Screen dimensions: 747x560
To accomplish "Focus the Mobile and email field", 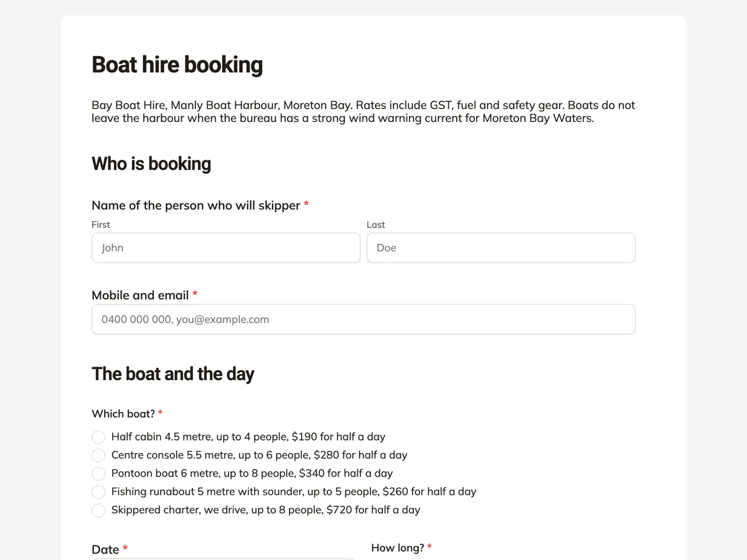I will coord(364,319).
